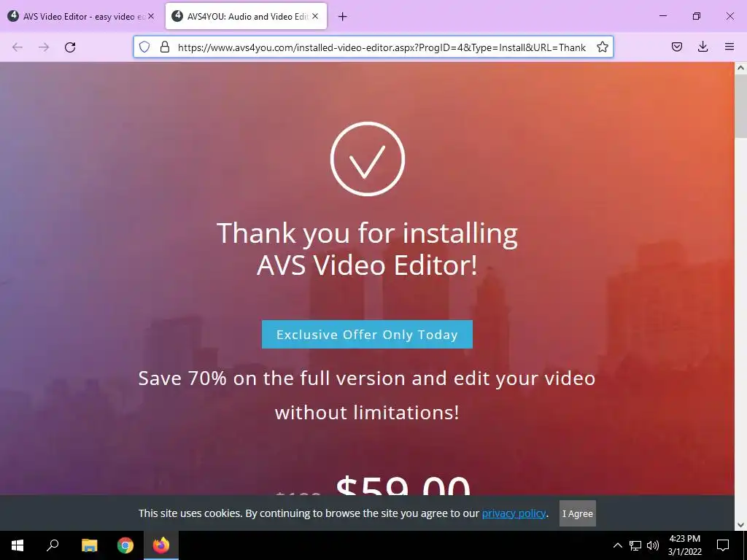This screenshot has width=747, height=560.
Task: Restore down the Firefox window
Action: click(697, 16)
